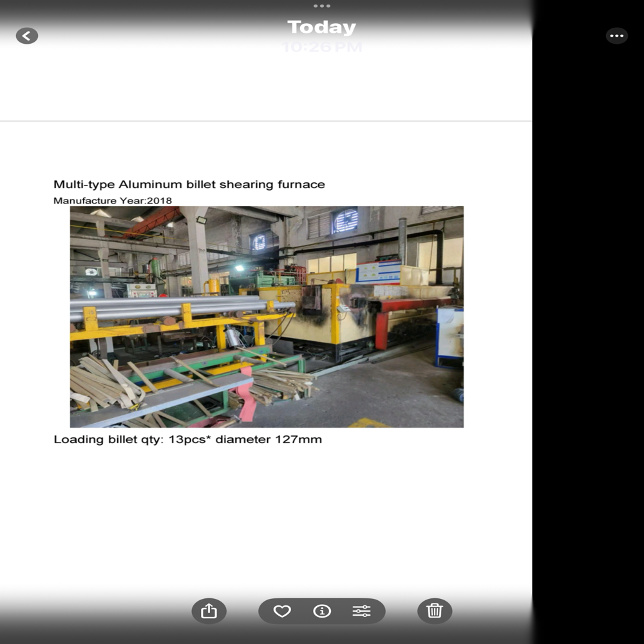Share this photo using the share icon
The image size is (644, 644).
(208, 611)
